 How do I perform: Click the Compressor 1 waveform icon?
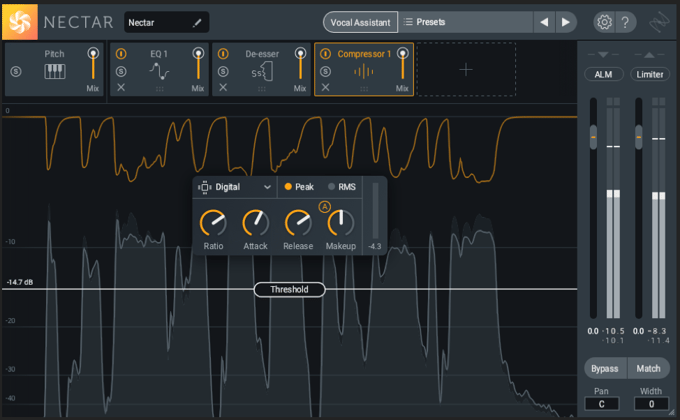point(363,72)
